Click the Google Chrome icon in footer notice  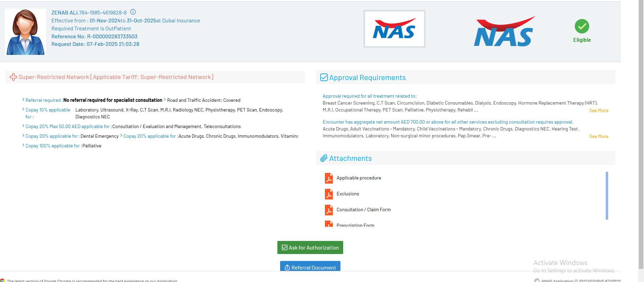2,280
